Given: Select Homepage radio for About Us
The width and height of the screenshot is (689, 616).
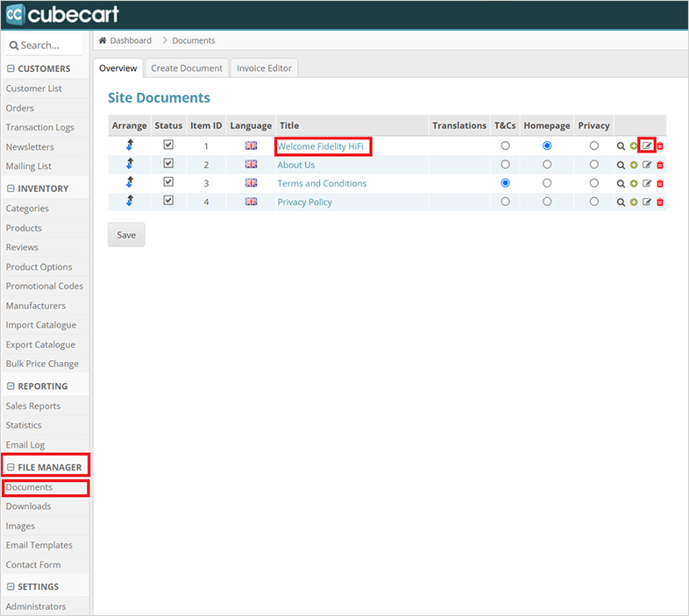Looking at the screenshot, I should [x=547, y=165].
